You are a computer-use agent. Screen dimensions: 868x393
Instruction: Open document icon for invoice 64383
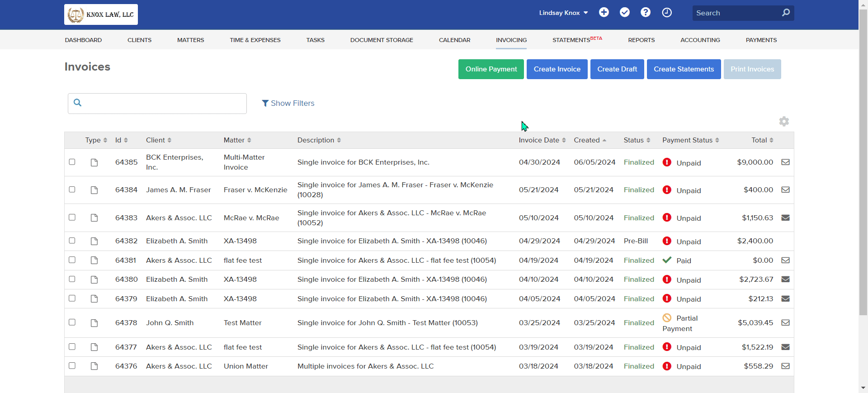pos(94,218)
